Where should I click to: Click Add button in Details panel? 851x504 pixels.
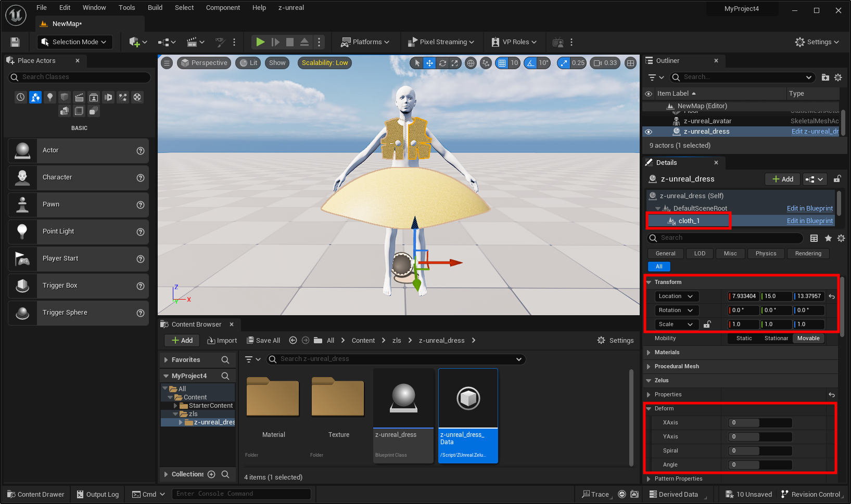point(783,179)
